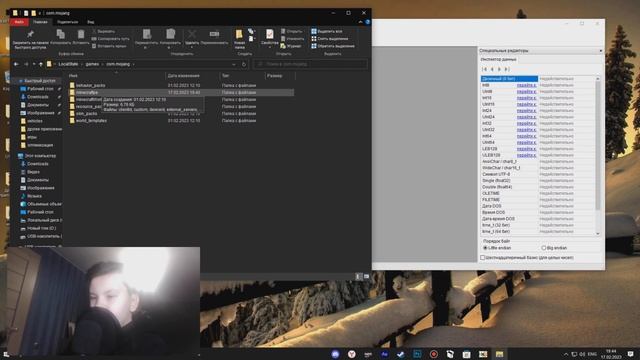Click the Pin to Quick access ribbon icon

[x=30, y=34]
